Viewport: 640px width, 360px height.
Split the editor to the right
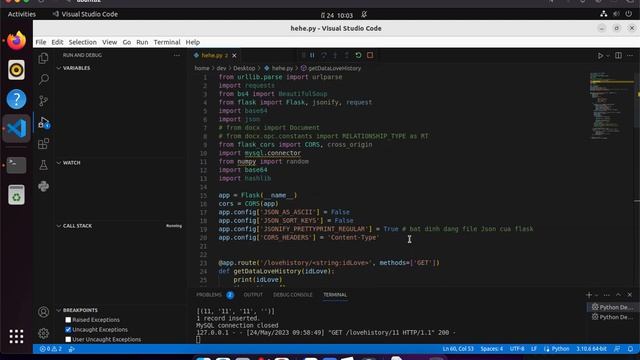618,56
